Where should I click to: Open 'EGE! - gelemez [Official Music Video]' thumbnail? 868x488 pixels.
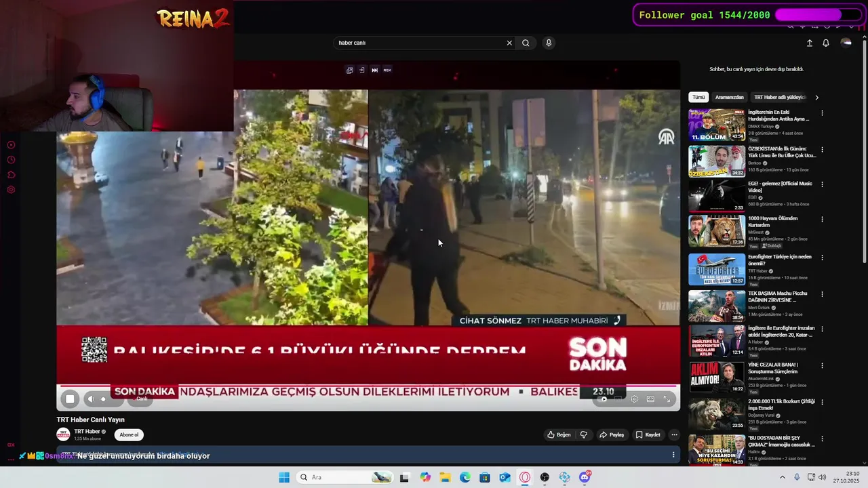coord(717,197)
